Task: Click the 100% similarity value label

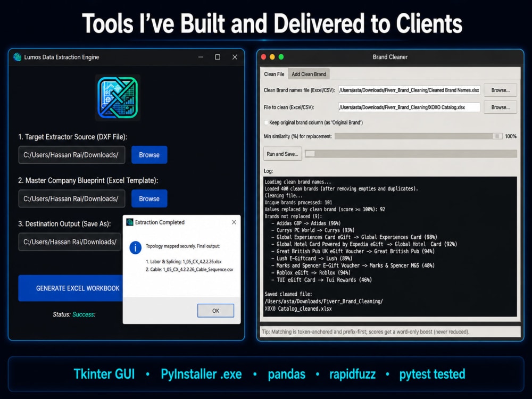Action: [511, 136]
